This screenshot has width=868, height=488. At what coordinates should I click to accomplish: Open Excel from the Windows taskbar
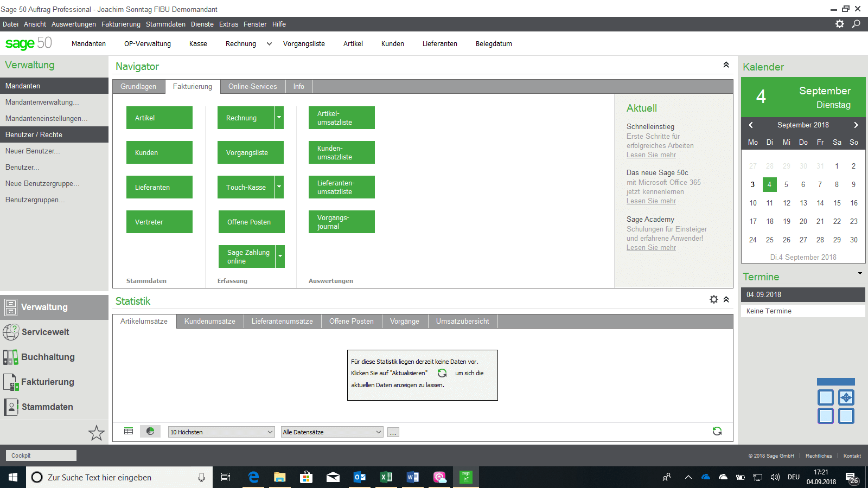[x=386, y=477]
